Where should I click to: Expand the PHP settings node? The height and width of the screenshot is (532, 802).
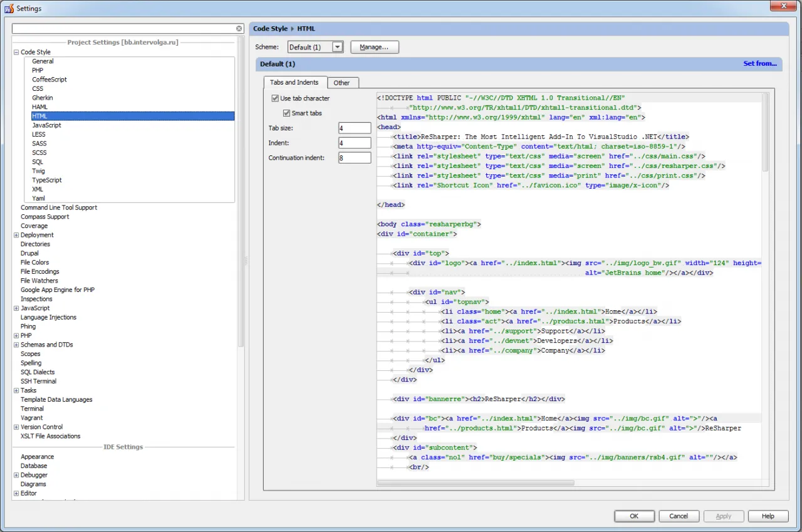click(16, 336)
